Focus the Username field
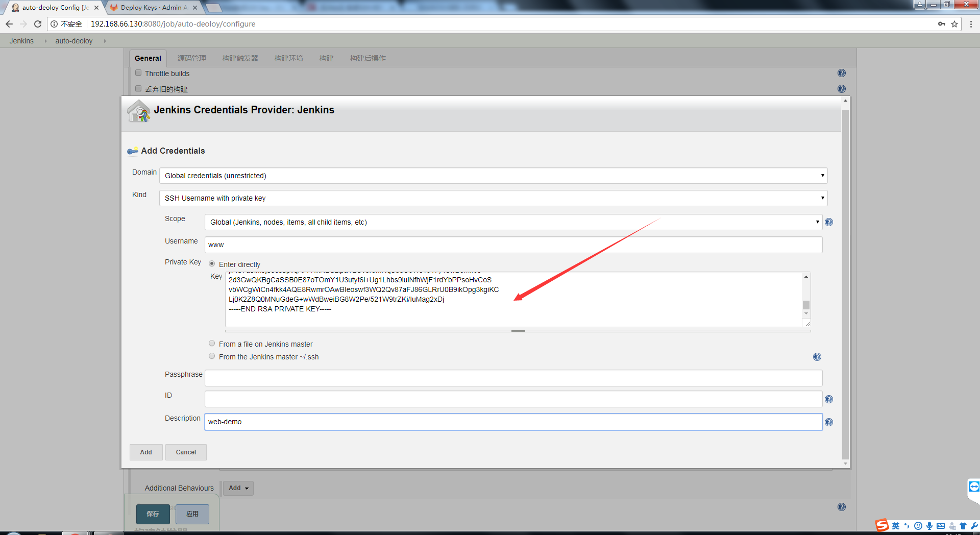Screen dimensions: 980x535 [x=513, y=245]
